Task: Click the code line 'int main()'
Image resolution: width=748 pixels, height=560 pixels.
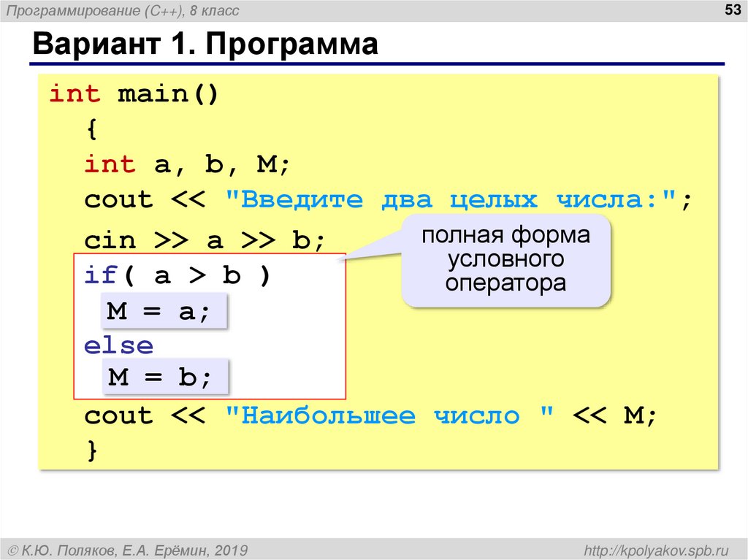Action: point(134,93)
